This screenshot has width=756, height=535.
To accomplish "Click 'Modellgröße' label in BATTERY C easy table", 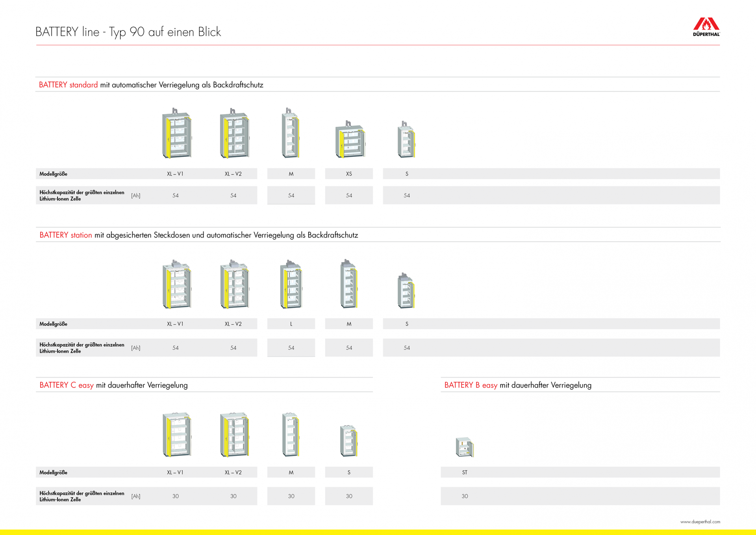I will [53, 472].
